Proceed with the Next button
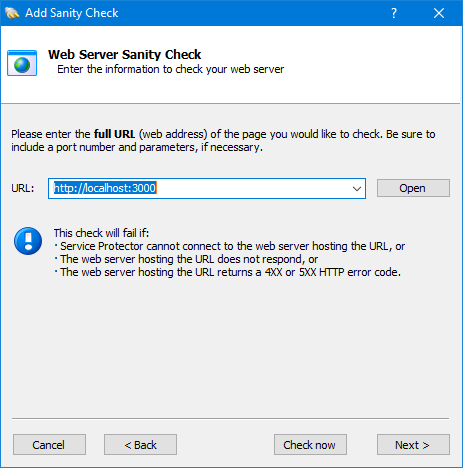The height and width of the screenshot is (468, 463). click(413, 445)
